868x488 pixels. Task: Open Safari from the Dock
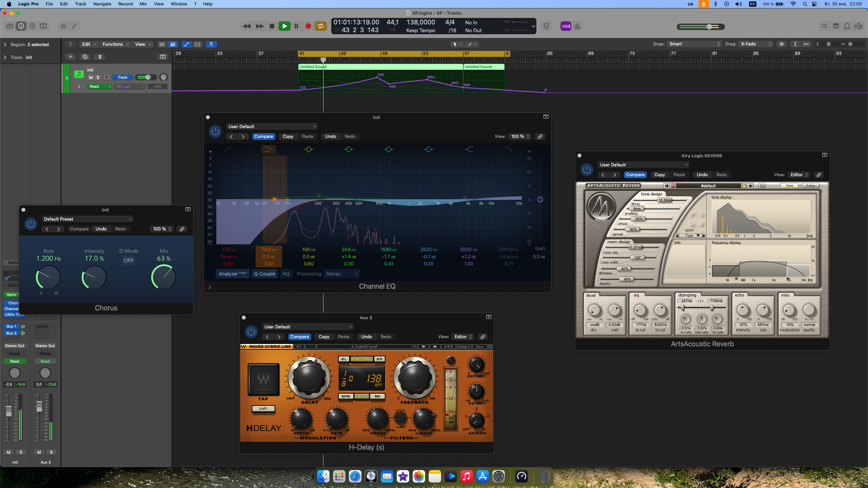tap(355, 476)
